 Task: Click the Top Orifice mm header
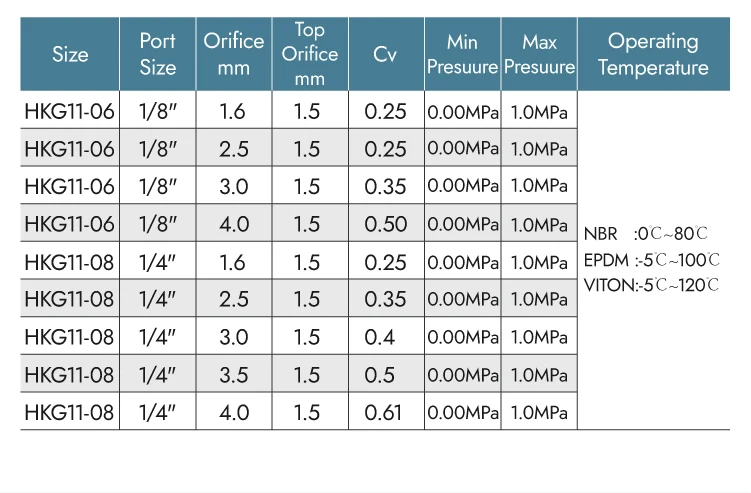click(x=310, y=55)
